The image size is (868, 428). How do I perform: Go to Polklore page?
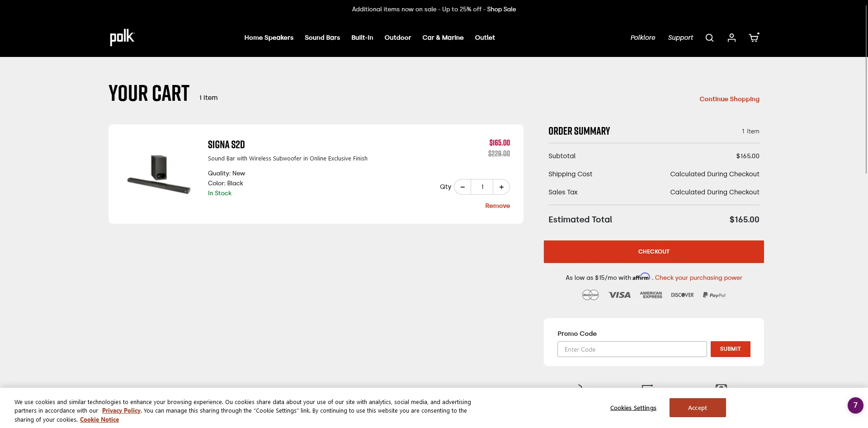coord(643,38)
